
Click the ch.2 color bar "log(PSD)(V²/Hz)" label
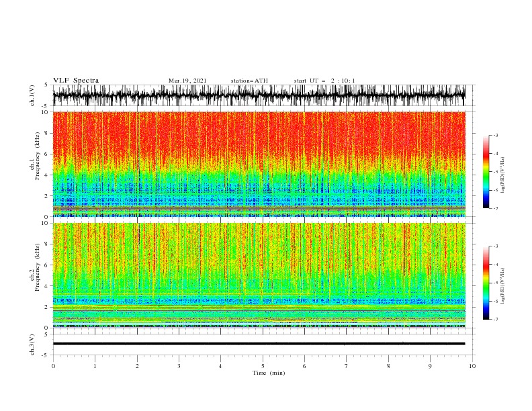tap(503, 286)
